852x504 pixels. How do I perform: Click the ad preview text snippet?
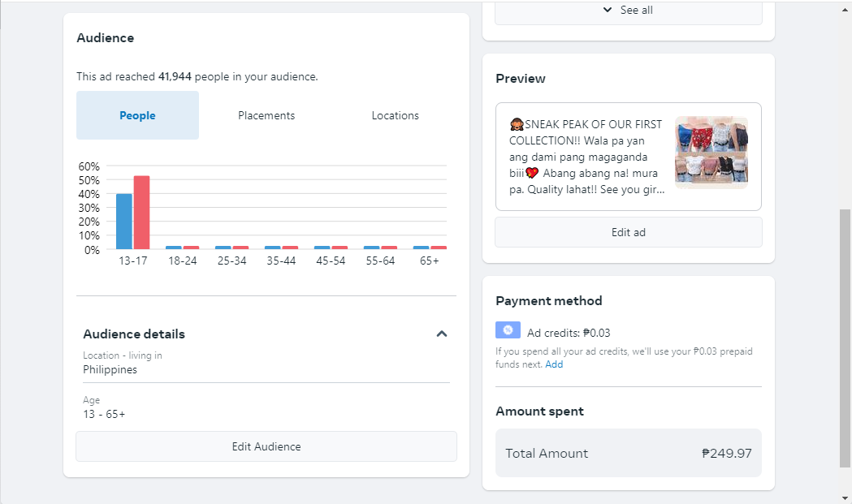(x=586, y=157)
